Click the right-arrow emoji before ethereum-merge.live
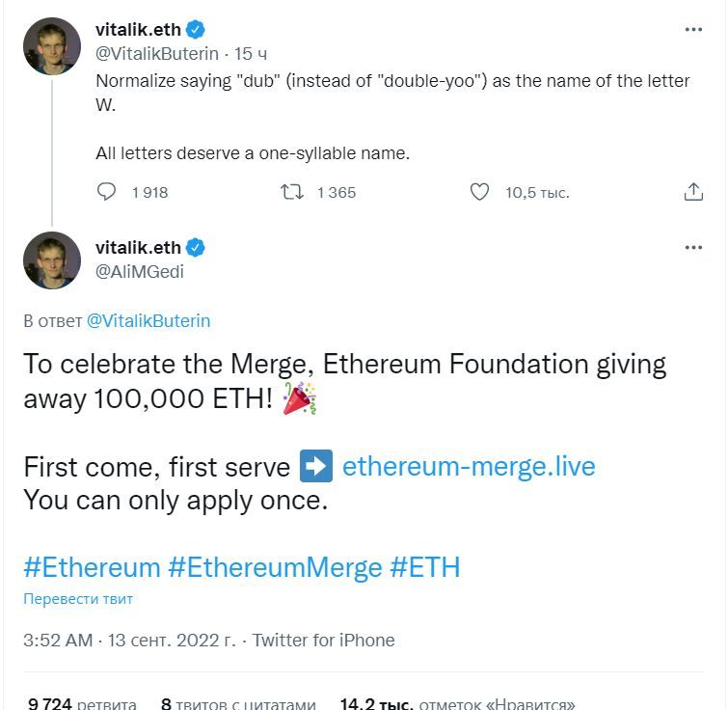728x710 pixels. coord(316,466)
